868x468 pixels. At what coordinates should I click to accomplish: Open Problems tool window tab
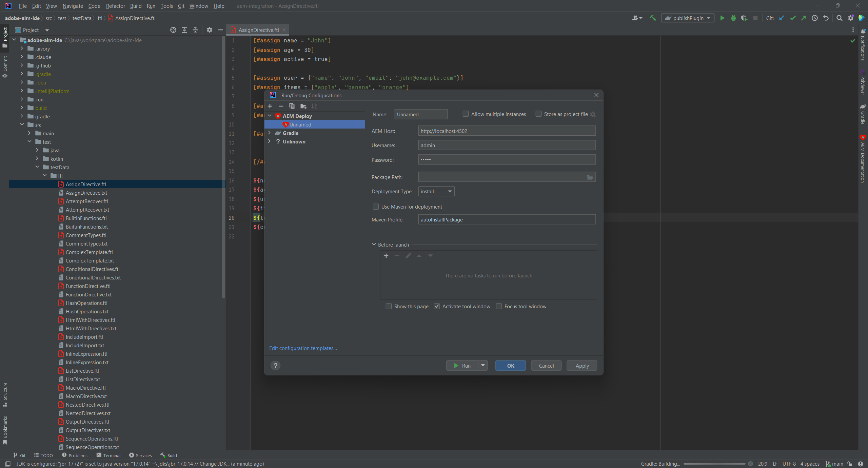click(x=75, y=455)
